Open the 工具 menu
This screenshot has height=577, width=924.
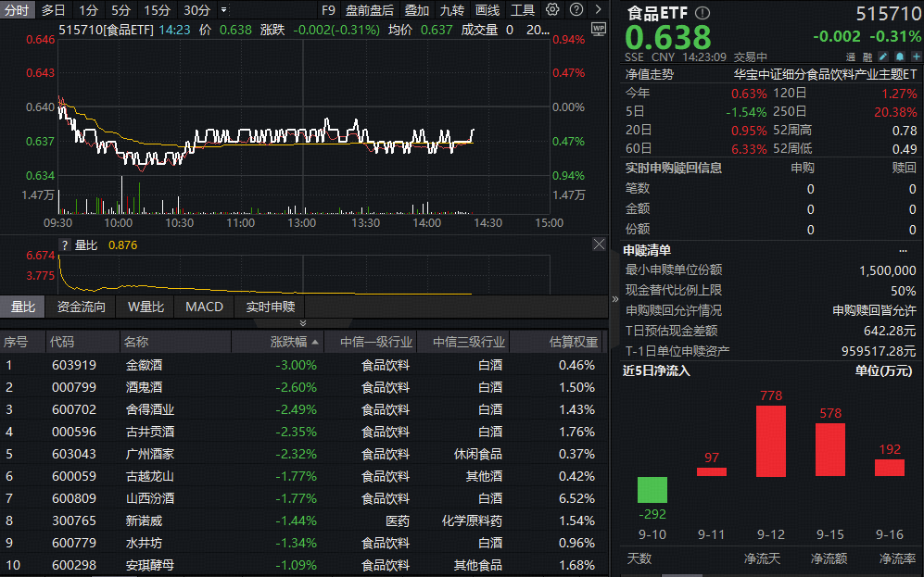(525, 10)
